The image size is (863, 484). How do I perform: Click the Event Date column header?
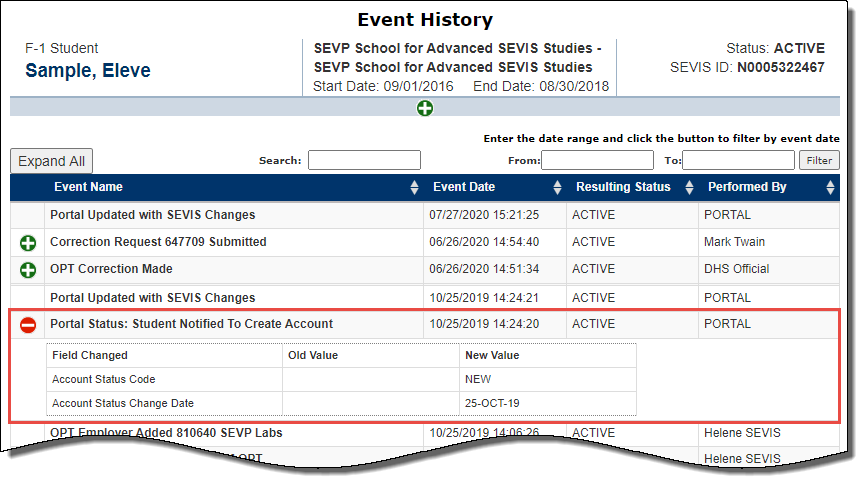click(463, 187)
